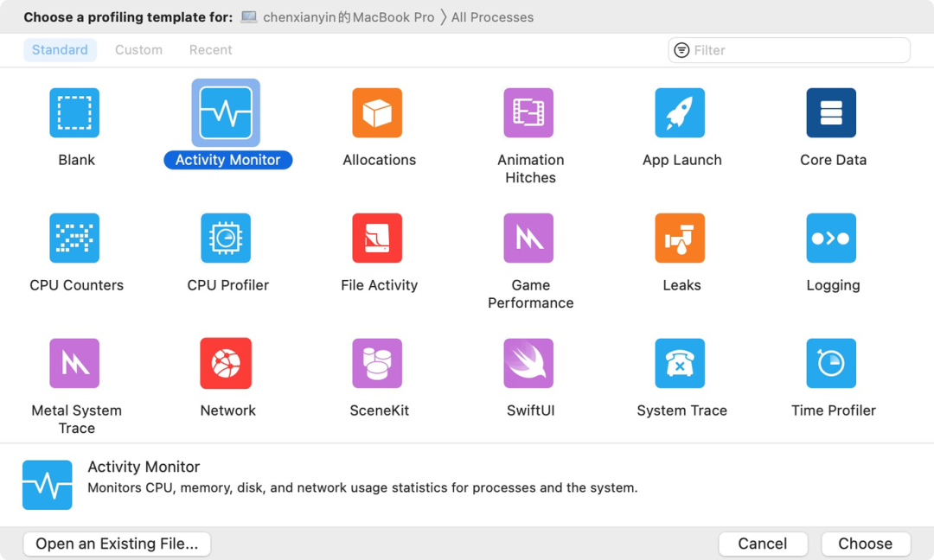Image resolution: width=934 pixels, height=560 pixels.
Task: Click the Blank label
Action: [76, 160]
